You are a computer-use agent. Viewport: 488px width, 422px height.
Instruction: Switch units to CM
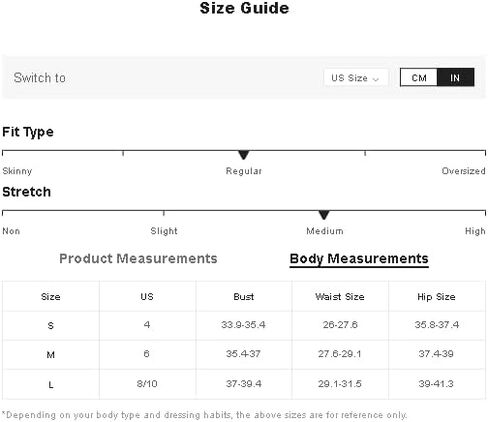click(x=419, y=78)
